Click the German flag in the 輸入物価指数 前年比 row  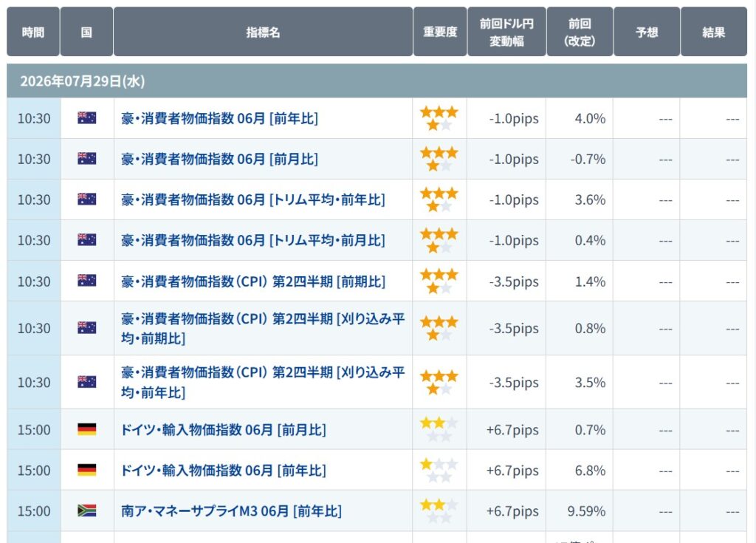(x=87, y=470)
